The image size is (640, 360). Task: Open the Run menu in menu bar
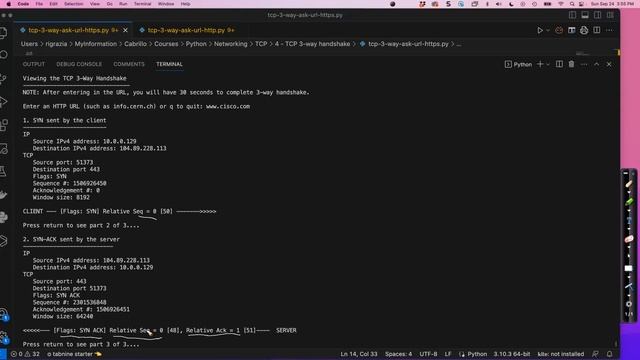coord(123,4)
